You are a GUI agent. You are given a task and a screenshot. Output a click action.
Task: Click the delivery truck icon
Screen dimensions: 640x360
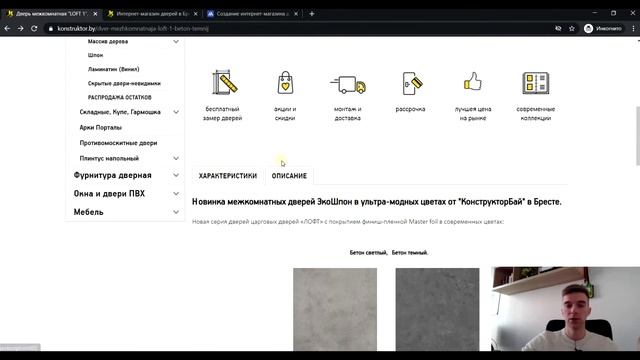[348, 84]
